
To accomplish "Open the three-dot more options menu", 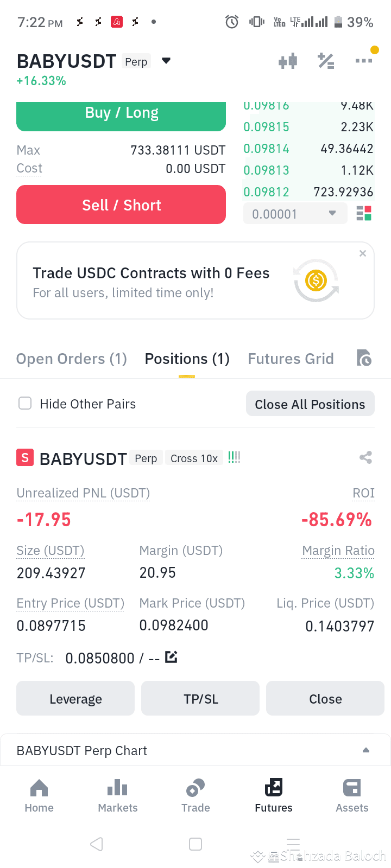I will [x=364, y=61].
